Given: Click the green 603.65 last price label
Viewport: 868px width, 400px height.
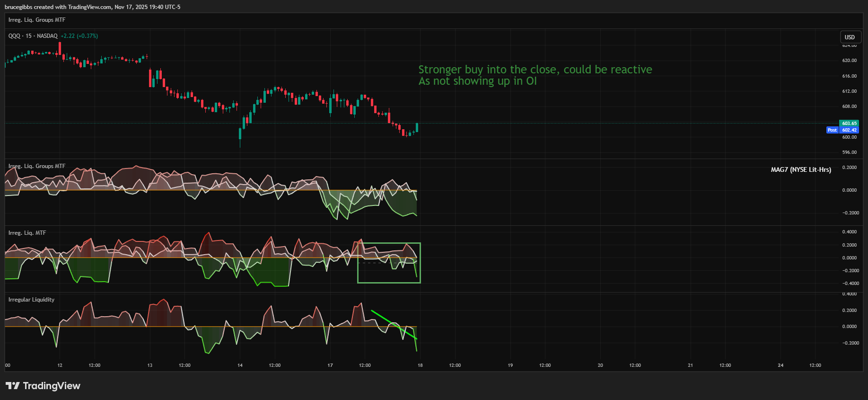Looking at the screenshot, I should [849, 124].
